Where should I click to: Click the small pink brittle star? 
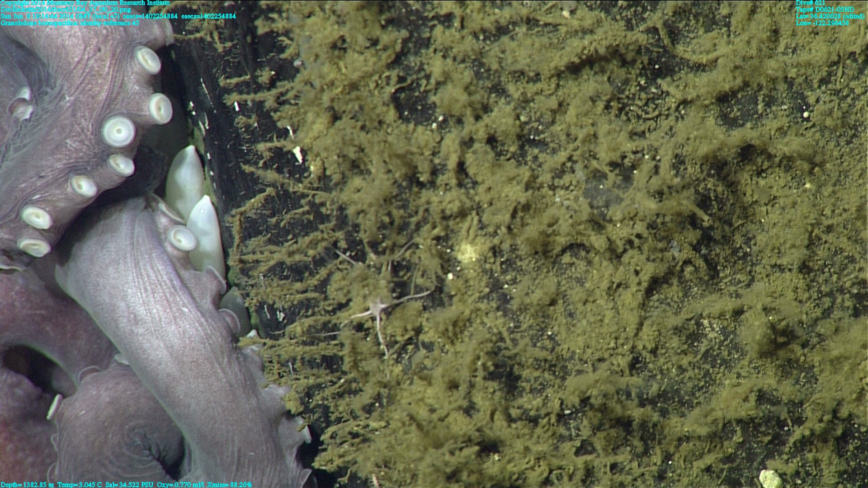pyautogui.click(x=377, y=308)
